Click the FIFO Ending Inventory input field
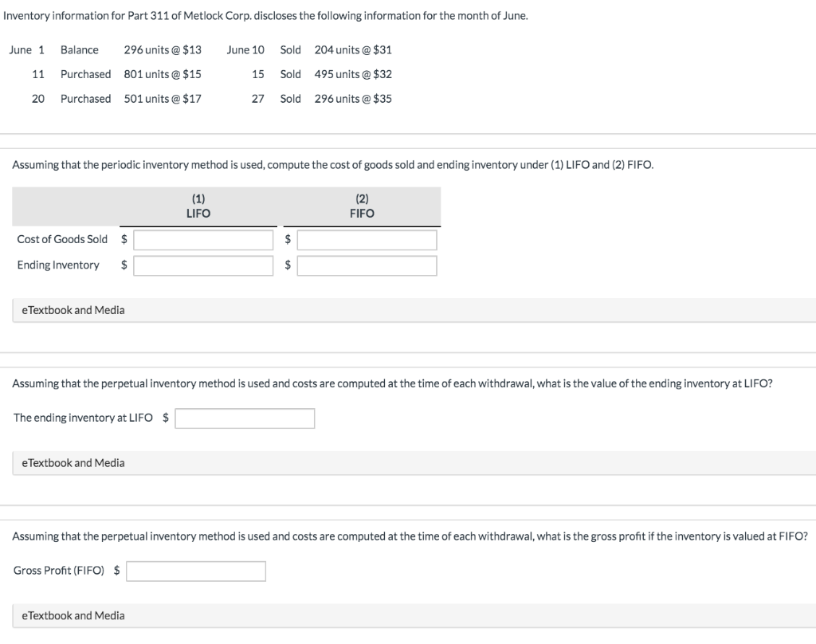Image resolution: width=816 pixels, height=644 pixels. [367, 265]
